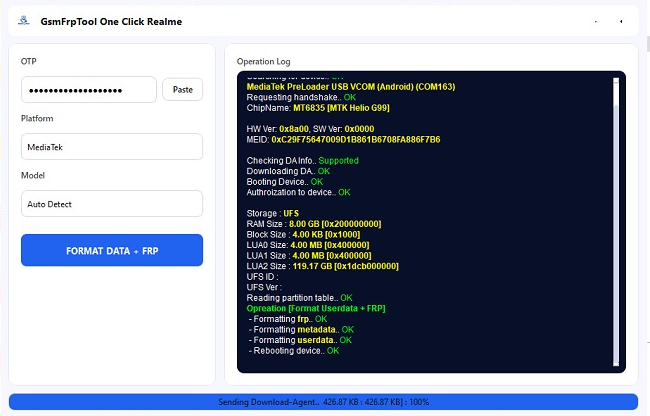Click the Model field label
Image resolution: width=650 pixels, height=416 pixels.
click(x=33, y=175)
